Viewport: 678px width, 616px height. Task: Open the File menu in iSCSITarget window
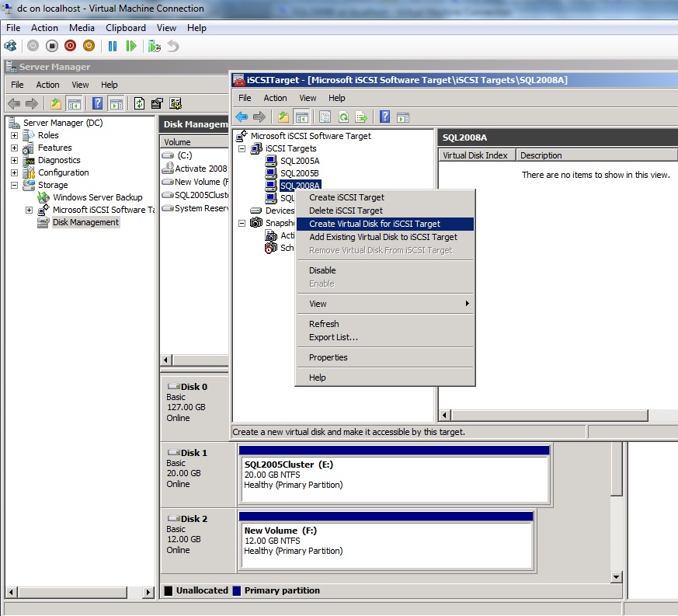(x=245, y=98)
